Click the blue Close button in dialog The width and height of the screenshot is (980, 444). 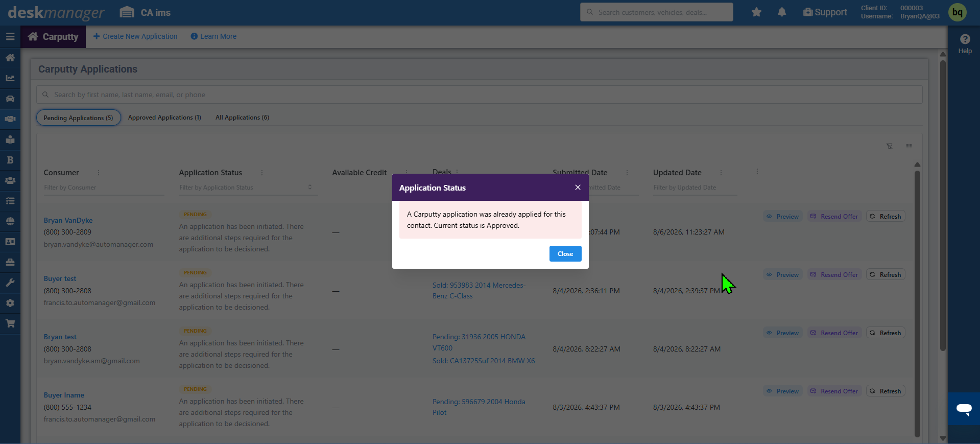click(x=565, y=254)
